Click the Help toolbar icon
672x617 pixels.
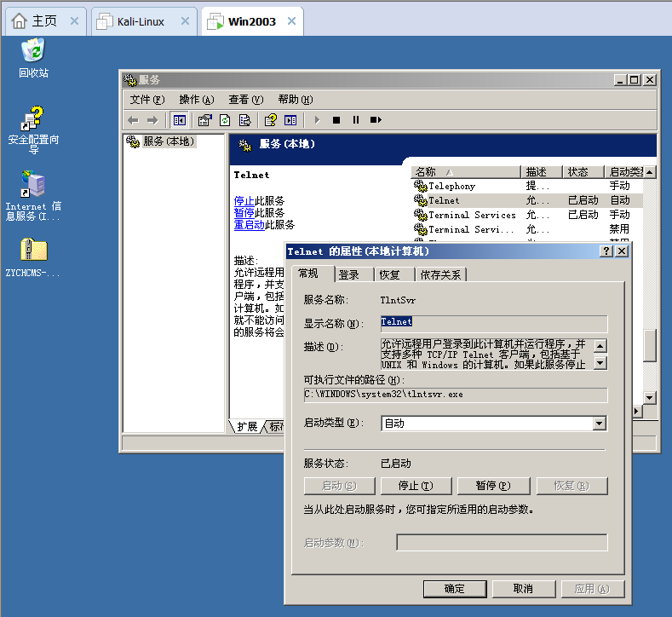pos(270,120)
